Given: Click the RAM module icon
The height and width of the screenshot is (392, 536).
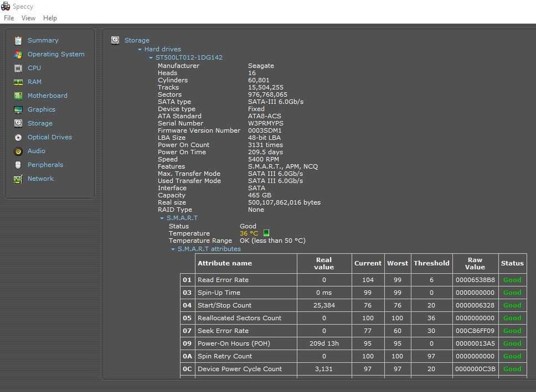Looking at the screenshot, I should 19,82.
